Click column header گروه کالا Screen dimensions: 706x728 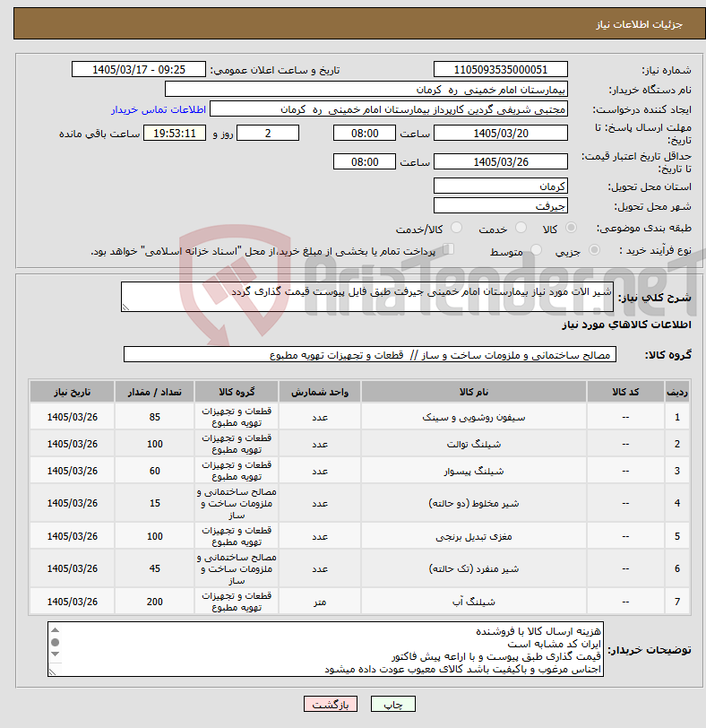(x=237, y=393)
